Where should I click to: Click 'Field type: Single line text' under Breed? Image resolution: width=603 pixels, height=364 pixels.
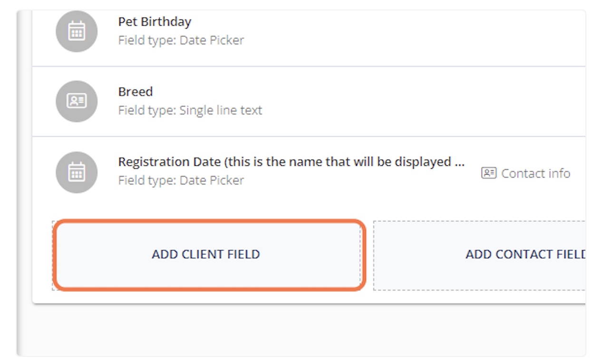tap(190, 110)
